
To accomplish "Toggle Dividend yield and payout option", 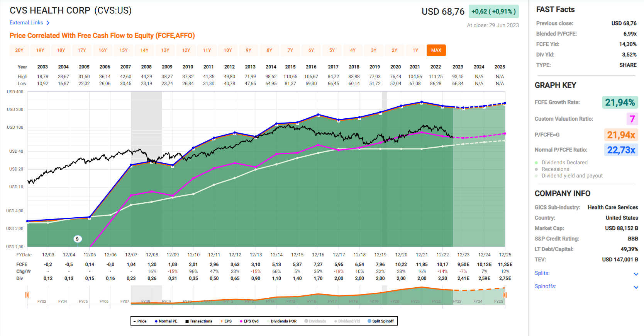I will click(x=572, y=176).
